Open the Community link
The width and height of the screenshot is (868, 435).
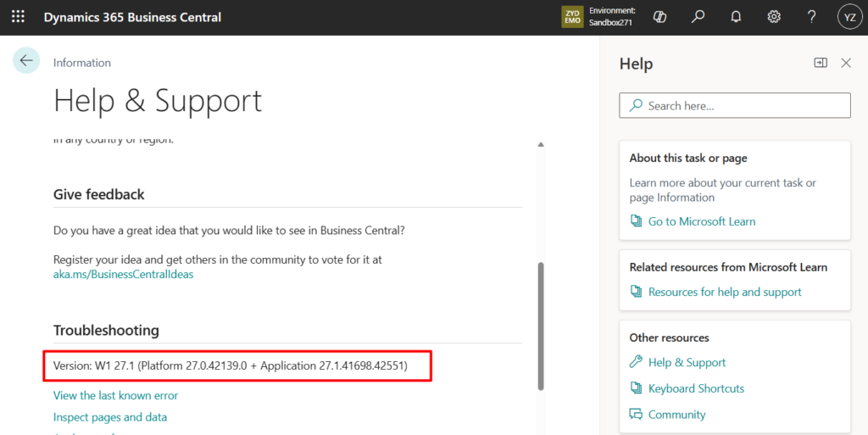click(676, 415)
